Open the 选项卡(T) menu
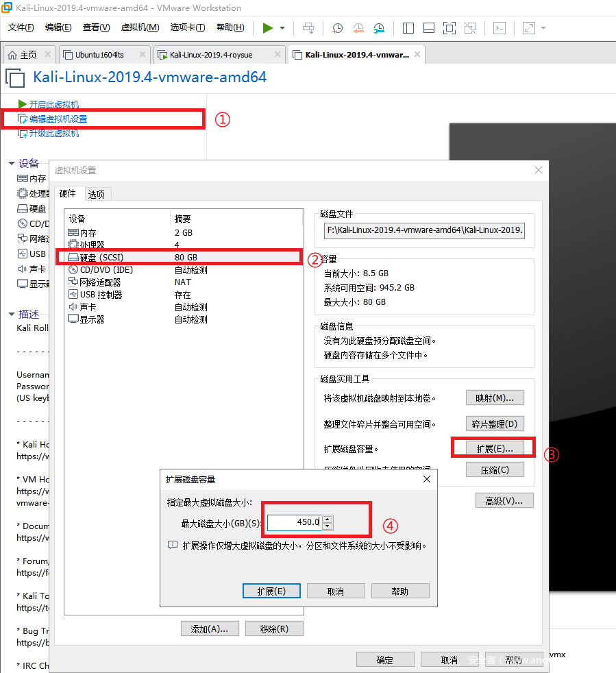616x673 pixels. [x=188, y=27]
